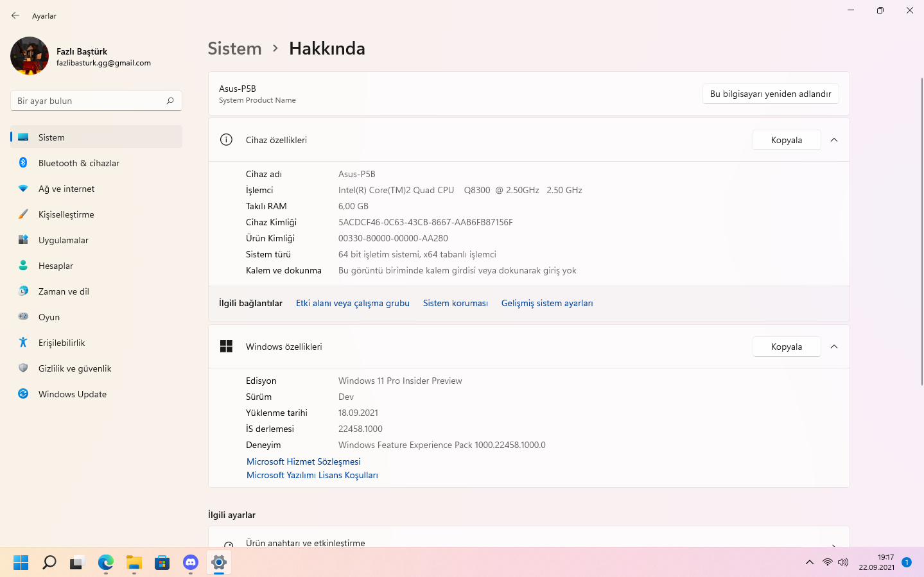Click the install date 18.09.2021
Viewport: 924px width, 577px height.
(x=358, y=413)
